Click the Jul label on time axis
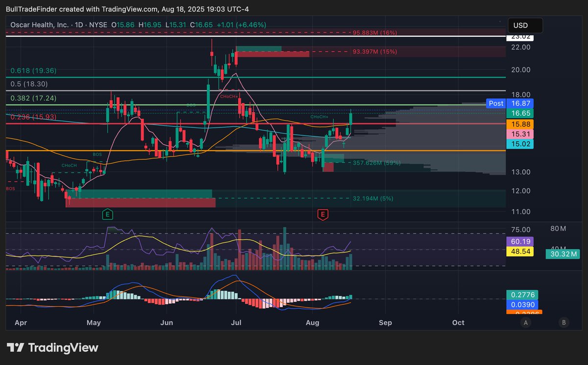The width and height of the screenshot is (588, 365). click(x=237, y=323)
